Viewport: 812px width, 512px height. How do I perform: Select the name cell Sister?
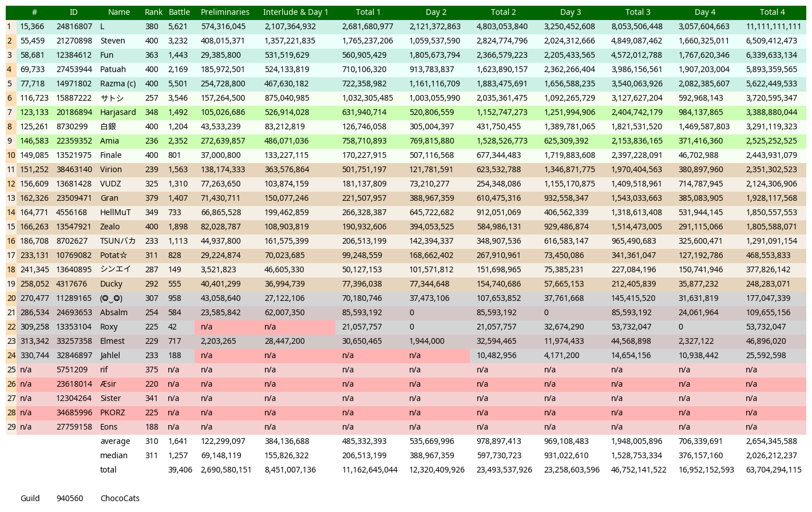pos(111,398)
